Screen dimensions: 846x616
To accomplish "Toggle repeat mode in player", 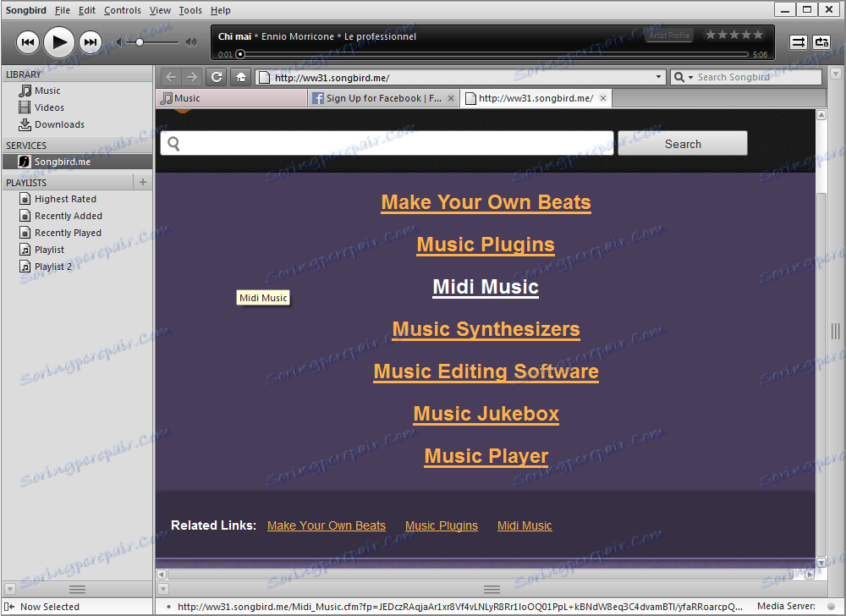I will tap(821, 42).
